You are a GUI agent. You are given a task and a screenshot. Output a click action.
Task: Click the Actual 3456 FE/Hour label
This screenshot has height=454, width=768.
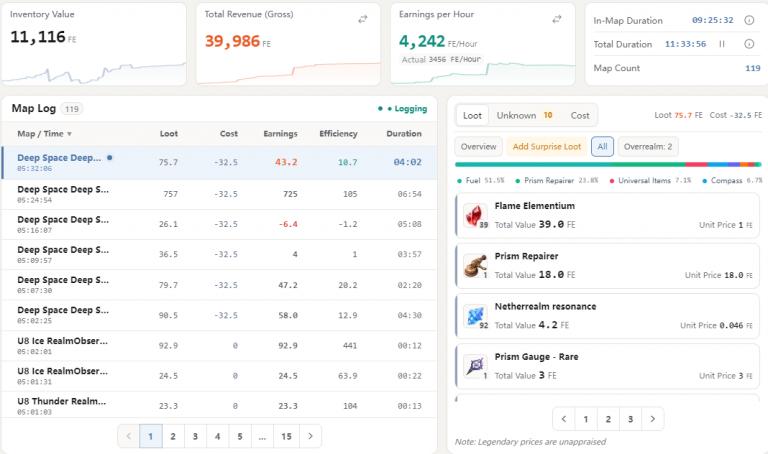pos(441,59)
